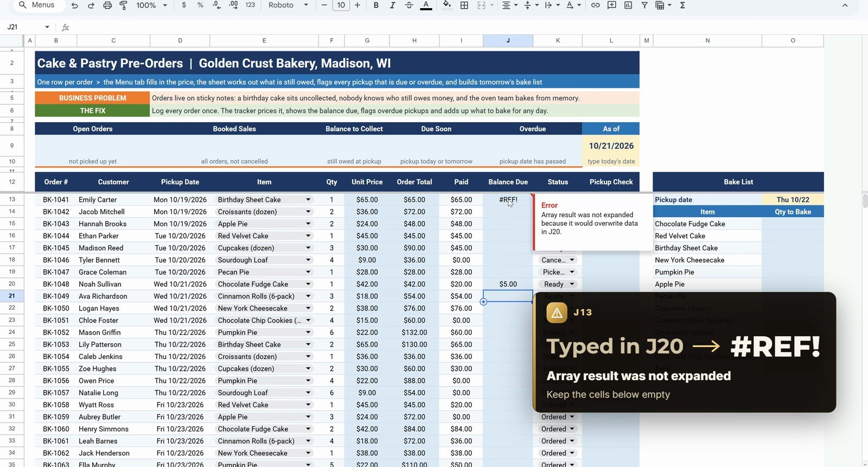Insert a chart
Image resolution: width=868 pixels, height=467 pixels.
[628, 5]
